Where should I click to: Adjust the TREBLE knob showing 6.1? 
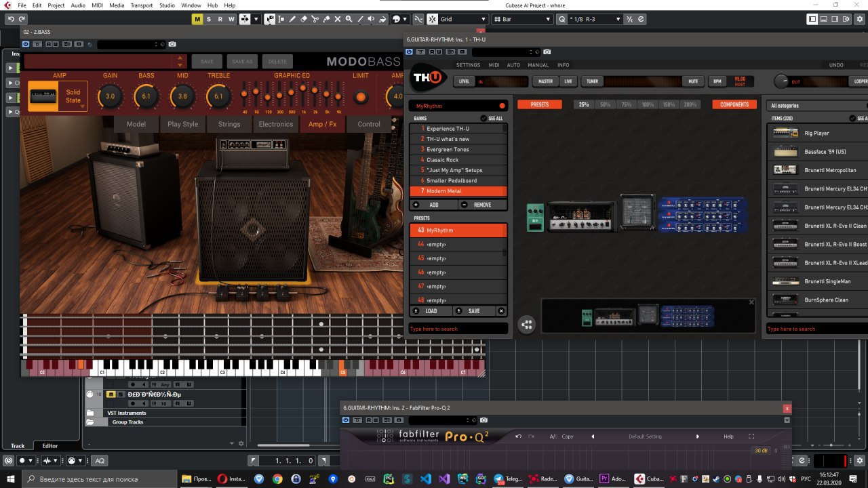pos(218,97)
